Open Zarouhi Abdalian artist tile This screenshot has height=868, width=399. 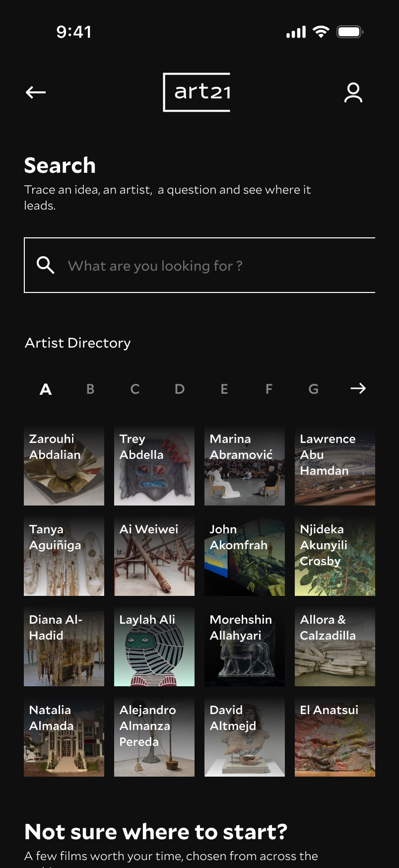[x=64, y=465]
